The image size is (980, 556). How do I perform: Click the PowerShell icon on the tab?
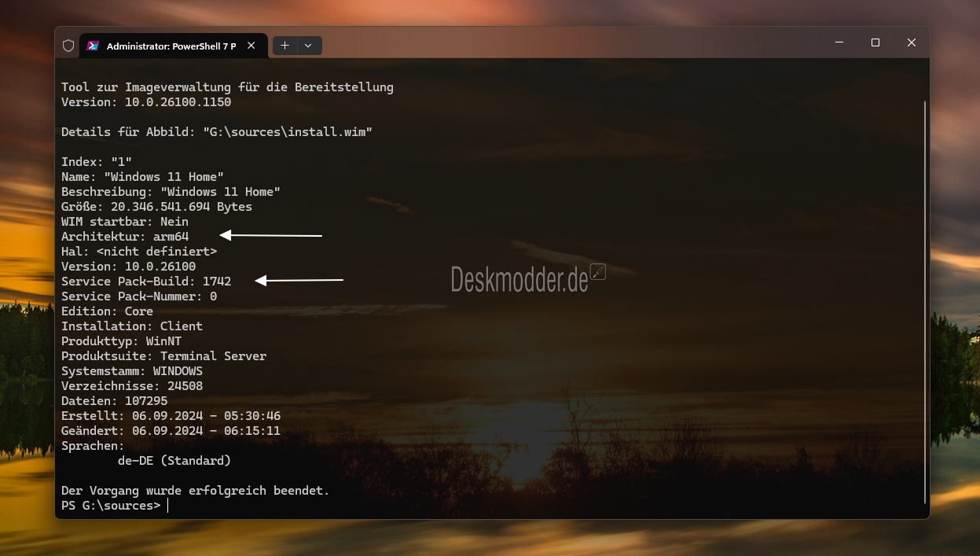(93, 46)
